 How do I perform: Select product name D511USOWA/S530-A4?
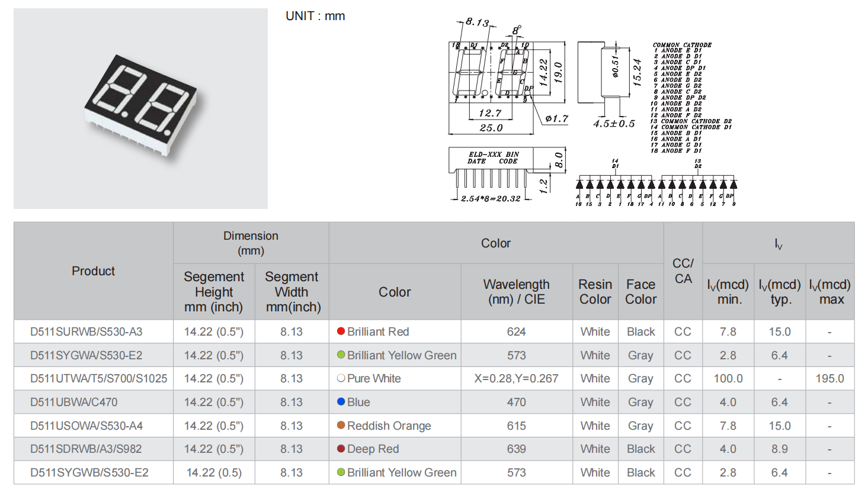(87, 426)
